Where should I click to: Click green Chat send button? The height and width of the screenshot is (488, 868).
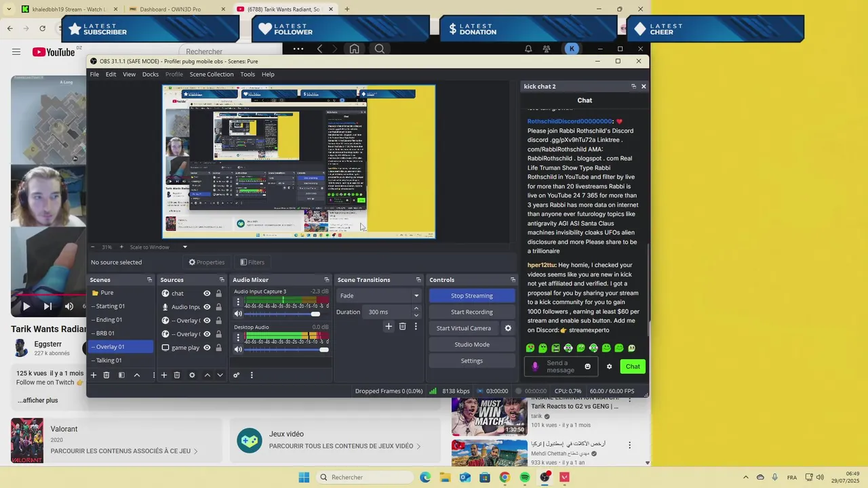click(633, 367)
